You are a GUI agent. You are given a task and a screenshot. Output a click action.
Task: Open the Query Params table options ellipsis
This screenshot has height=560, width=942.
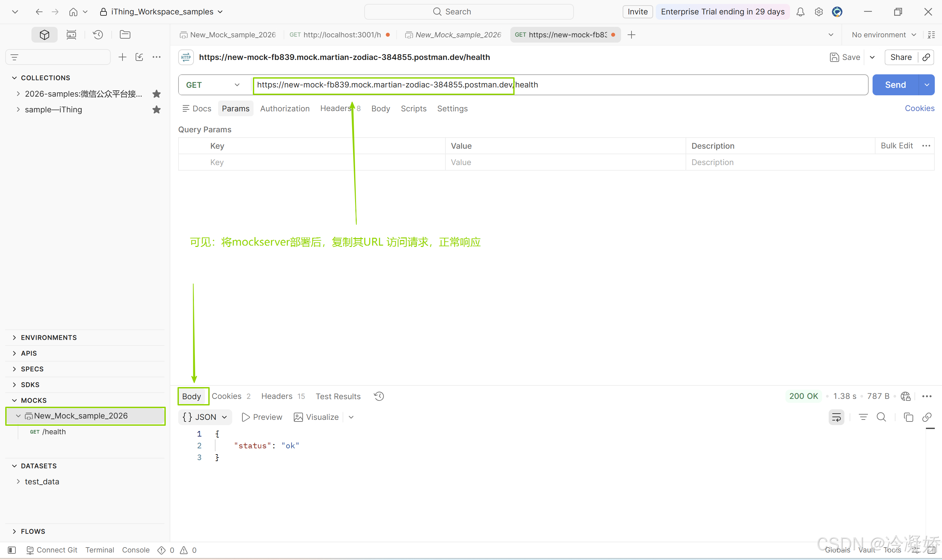(926, 146)
